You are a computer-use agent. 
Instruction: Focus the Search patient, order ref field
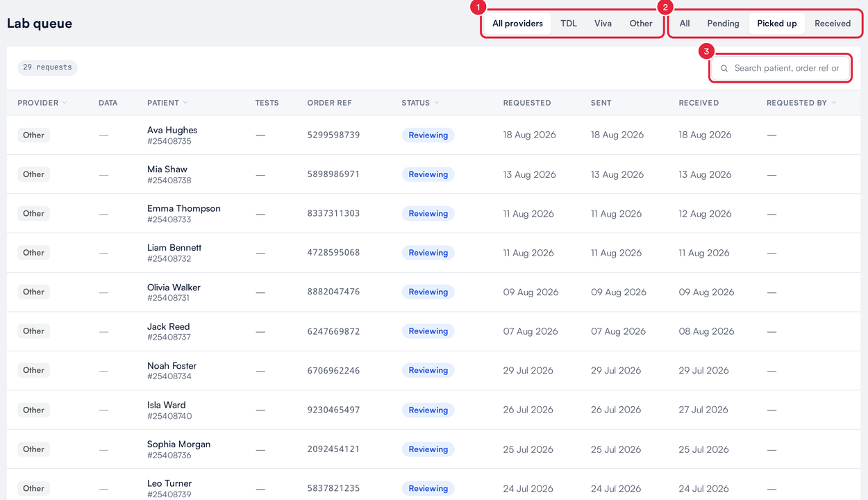click(781, 69)
